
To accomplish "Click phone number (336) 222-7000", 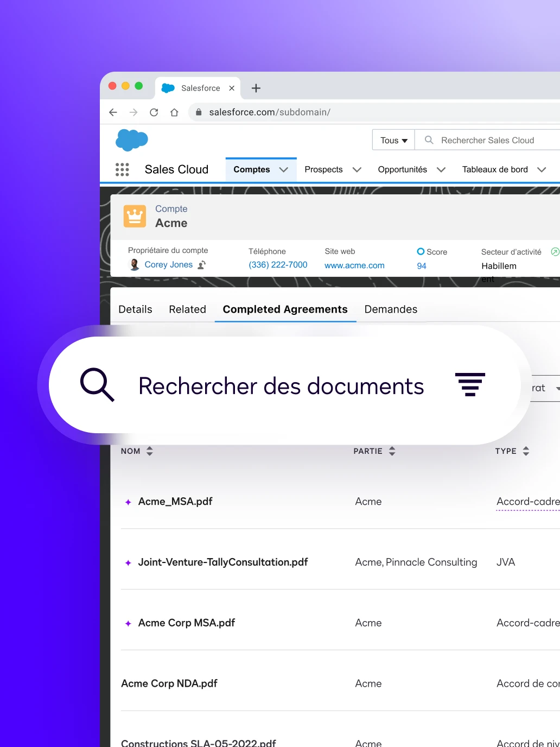I will click(x=278, y=265).
